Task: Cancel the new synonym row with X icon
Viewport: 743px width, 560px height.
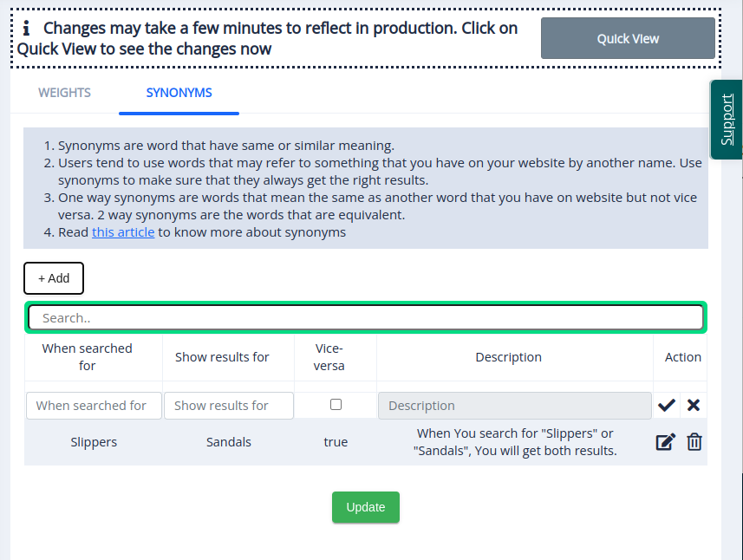Action: pos(694,405)
